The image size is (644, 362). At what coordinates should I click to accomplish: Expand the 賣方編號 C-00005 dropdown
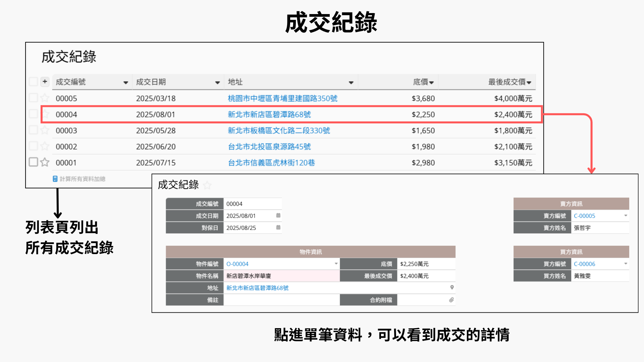point(626,216)
